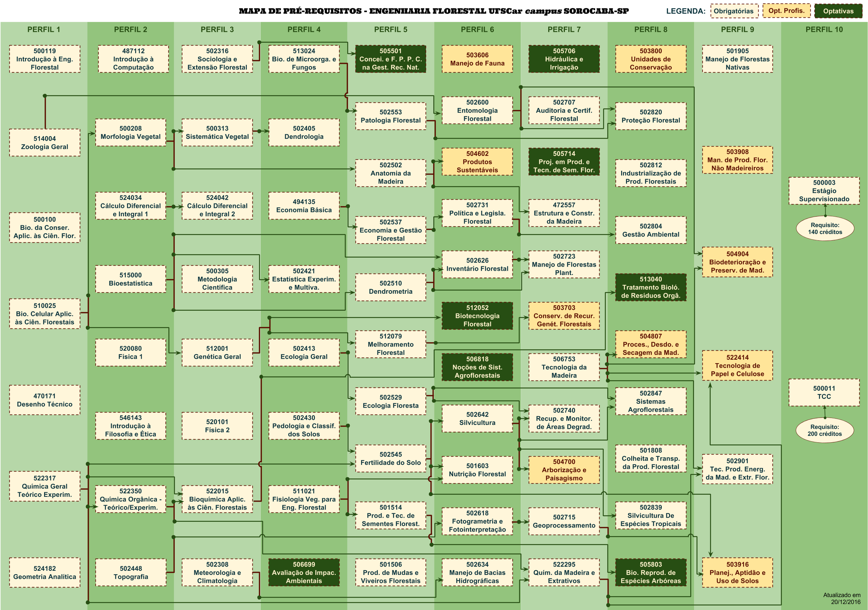Click 522414 Tecnologia de Papel e Celulose
The width and height of the screenshot is (868, 610).
[x=737, y=366]
